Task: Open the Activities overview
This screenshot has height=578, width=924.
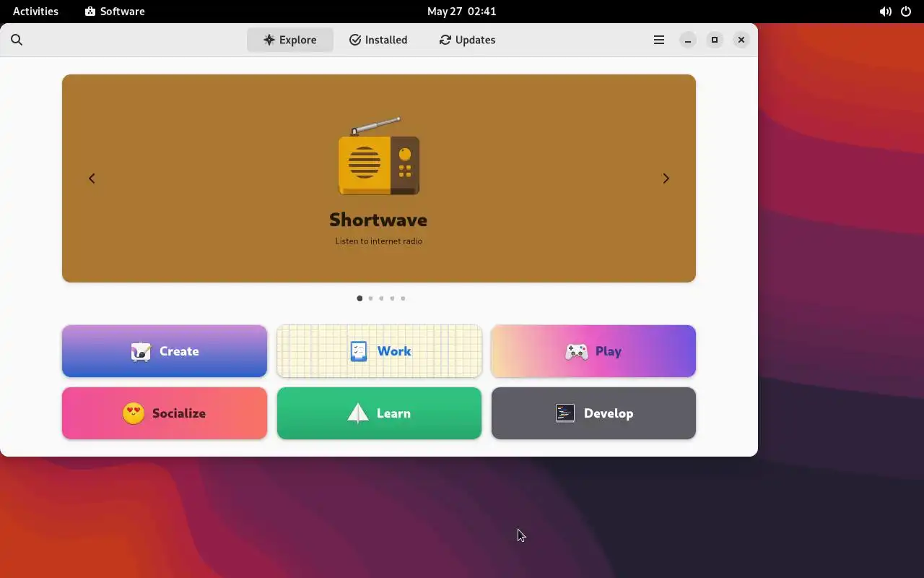Action: 35,11
